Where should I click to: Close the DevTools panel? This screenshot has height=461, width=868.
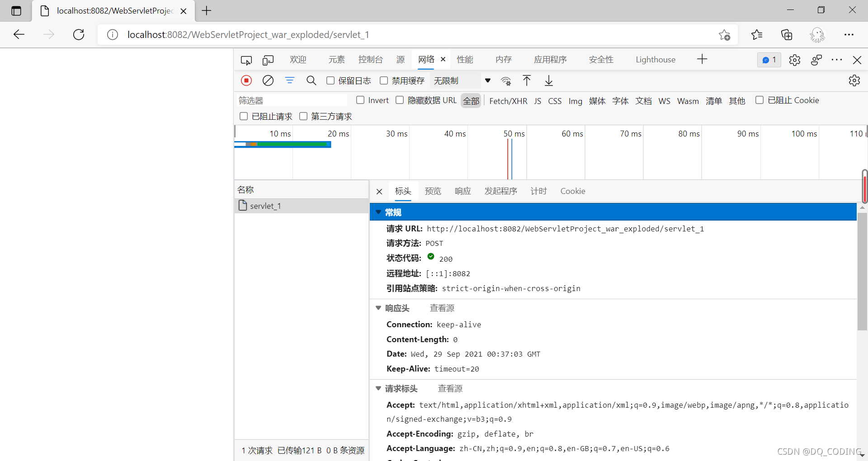click(857, 60)
